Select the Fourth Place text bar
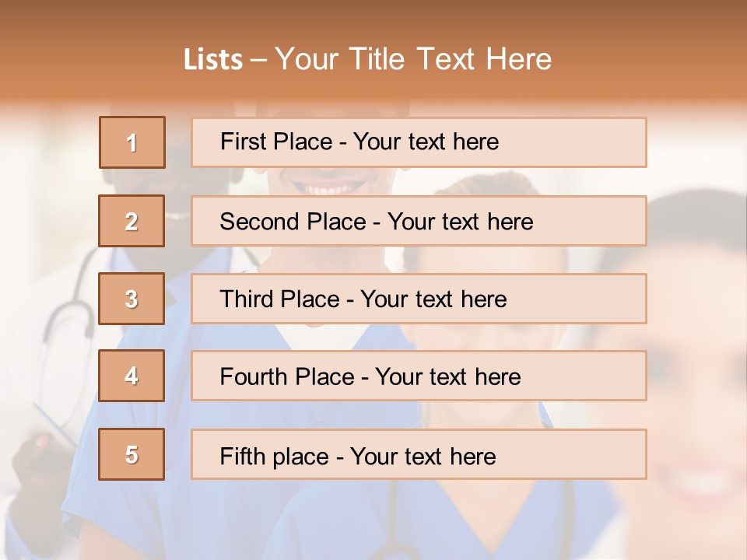Viewport: 747px width, 560px height. click(x=419, y=376)
